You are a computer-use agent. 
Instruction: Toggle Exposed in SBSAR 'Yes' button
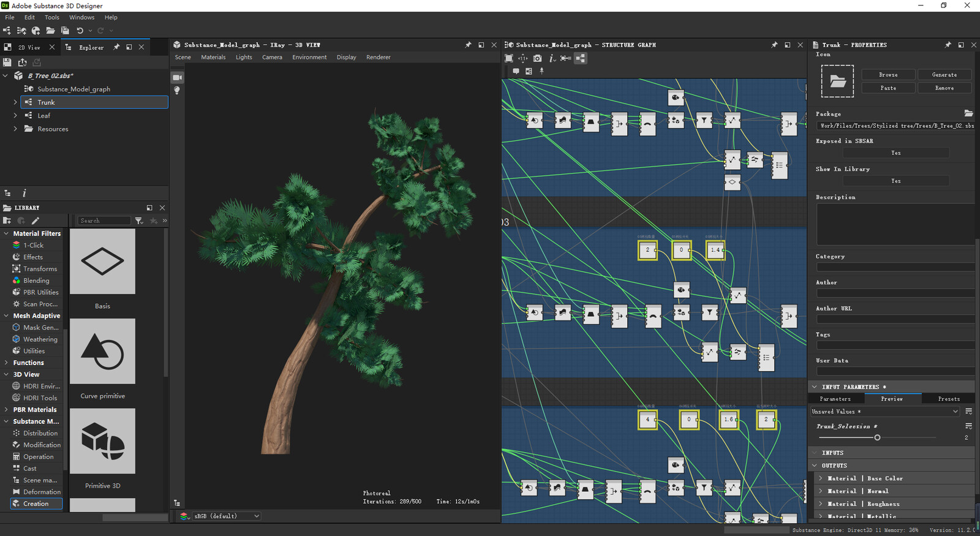[896, 153]
